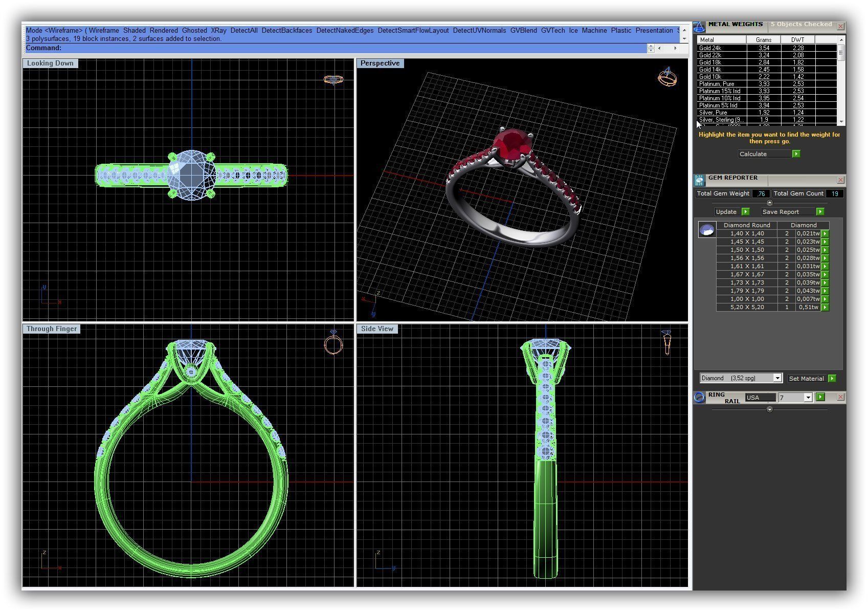The width and height of the screenshot is (868, 612).
Task: Select the Side View viewport label
Action: [x=377, y=329]
